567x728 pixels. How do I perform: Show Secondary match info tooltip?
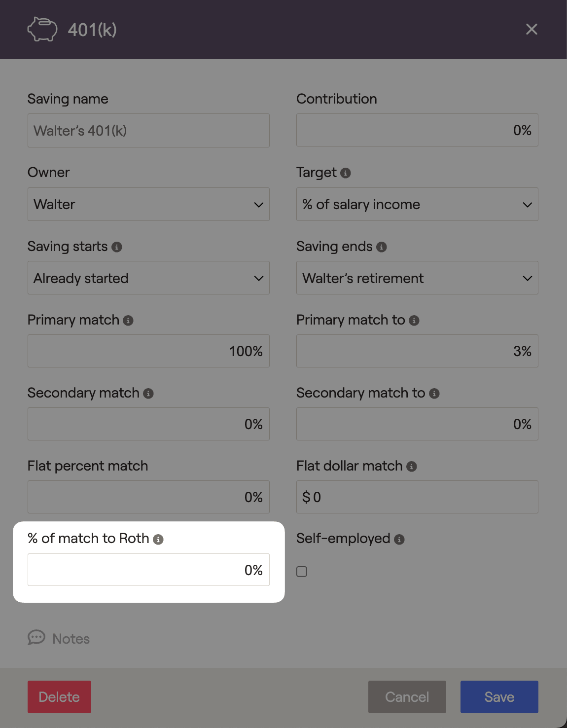[148, 394]
